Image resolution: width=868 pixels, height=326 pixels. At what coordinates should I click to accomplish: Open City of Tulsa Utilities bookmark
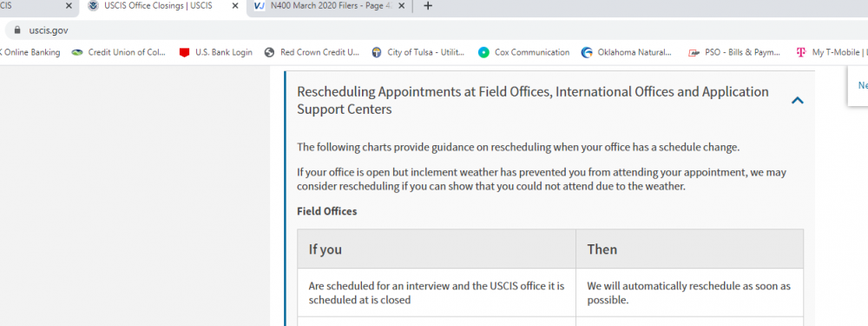pyautogui.click(x=418, y=53)
